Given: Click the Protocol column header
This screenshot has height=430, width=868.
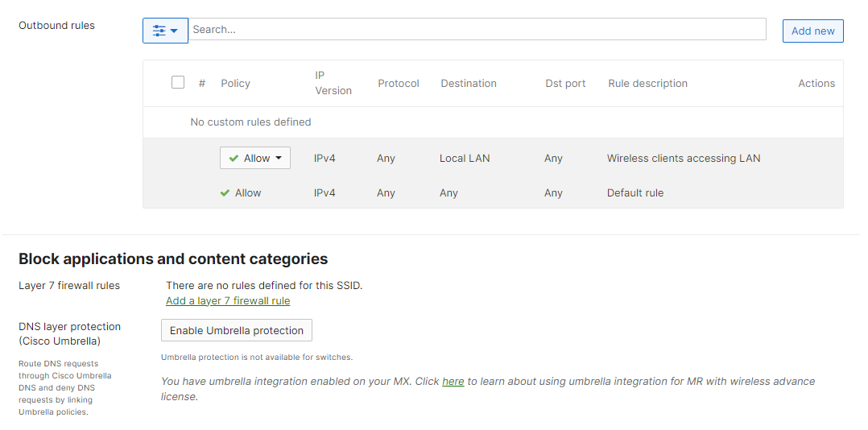Looking at the screenshot, I should [x=399, y=84].
